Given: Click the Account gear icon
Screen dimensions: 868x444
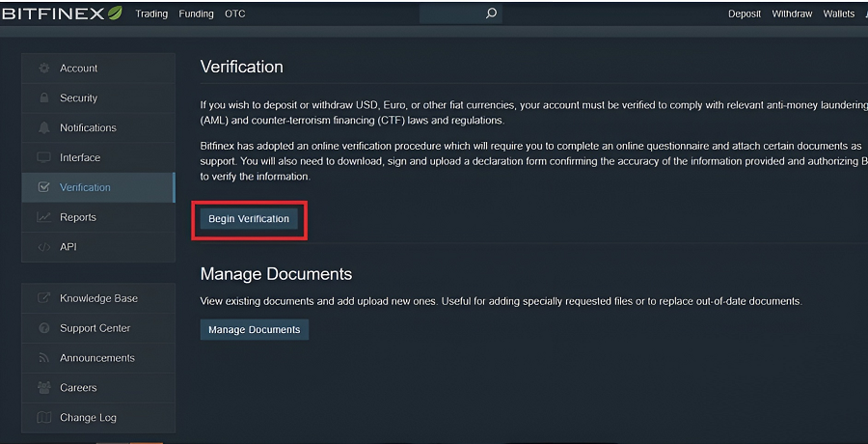Looking at the screenshot, I should pos(43,69).
